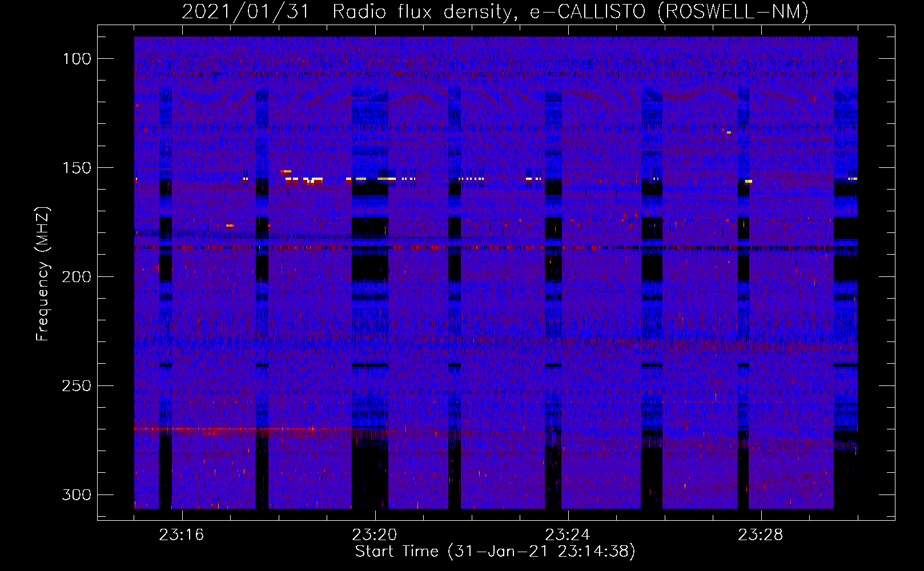Select the 200 frequency tick label
Image resolution: width=924 pixels, height=571 pixels.
tap(77, 277)
